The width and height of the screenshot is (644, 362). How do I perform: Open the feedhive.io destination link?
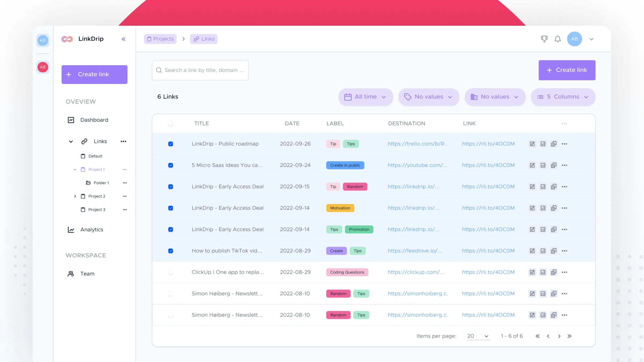pyautogui.click(x=415, y=251)
